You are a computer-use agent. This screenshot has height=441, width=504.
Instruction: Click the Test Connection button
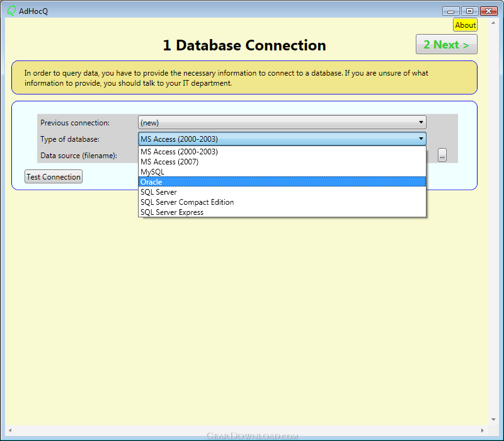click(54, 177)
